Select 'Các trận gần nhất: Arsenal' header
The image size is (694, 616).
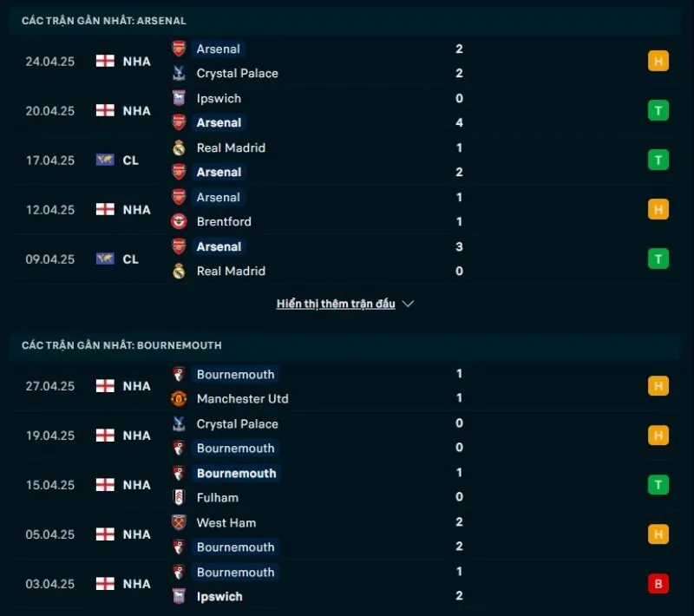(x=104, y=20)
